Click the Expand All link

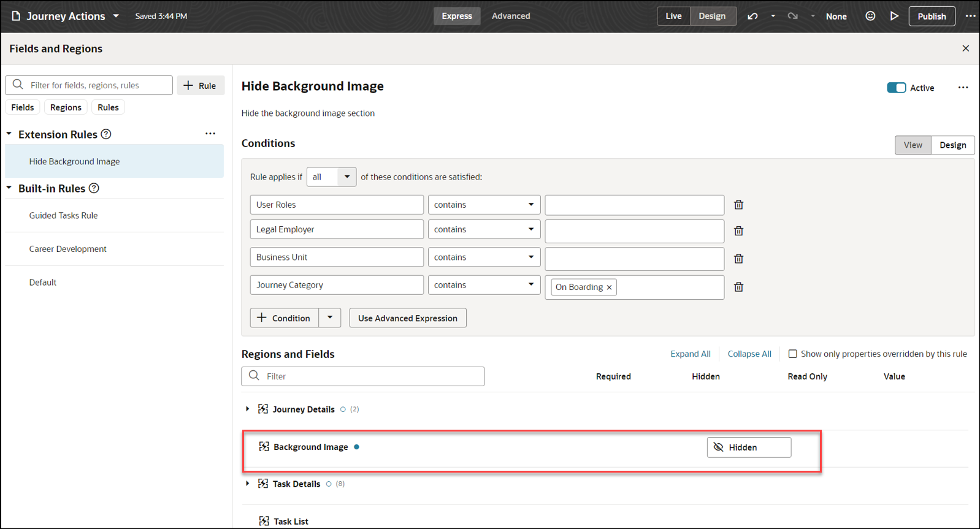point(691,354)
